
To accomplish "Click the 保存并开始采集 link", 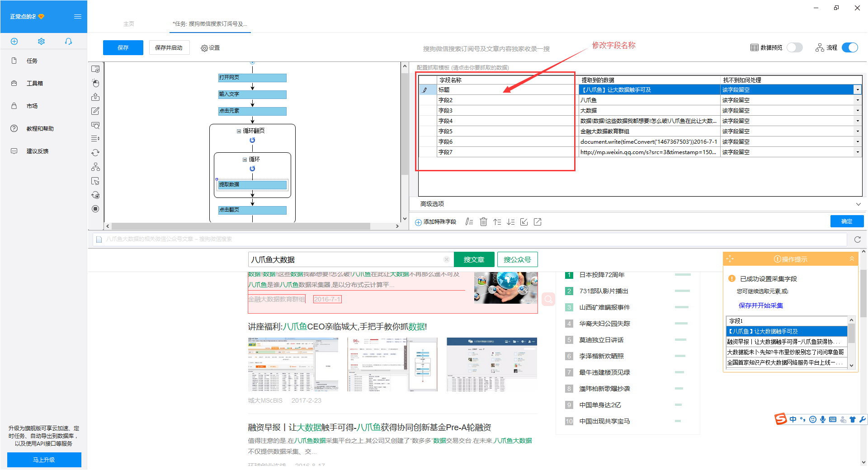I will [x=761, y=305].
